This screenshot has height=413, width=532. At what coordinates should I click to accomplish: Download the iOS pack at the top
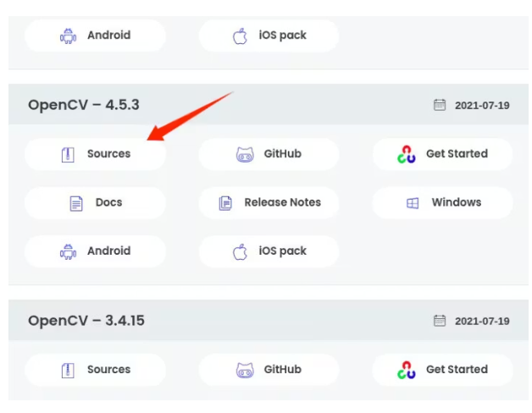click(x=269, y=36)
